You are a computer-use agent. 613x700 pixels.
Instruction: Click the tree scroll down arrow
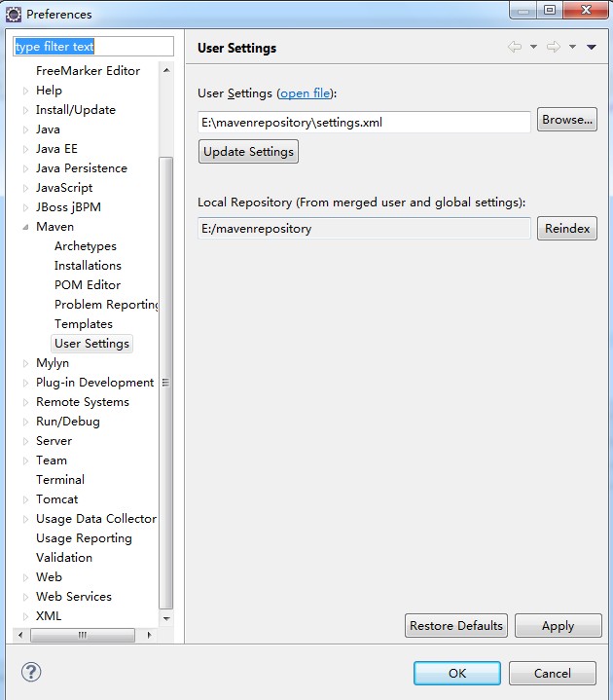166,618
